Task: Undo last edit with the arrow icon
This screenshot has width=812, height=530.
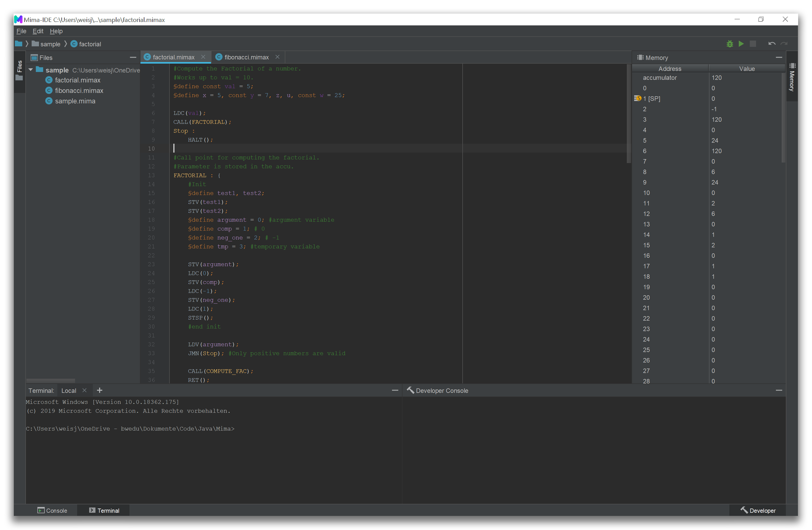Action: pyautogui.click(x=772, y=44)
